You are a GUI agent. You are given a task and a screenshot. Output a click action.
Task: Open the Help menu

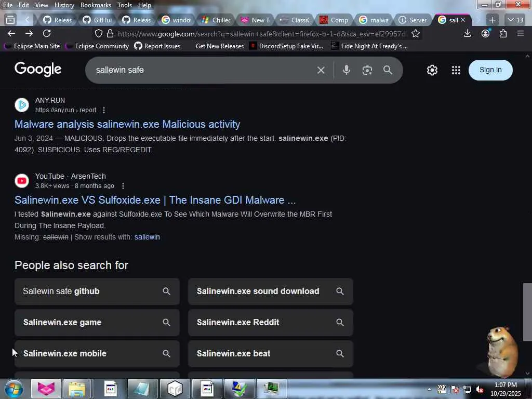(144, 5)
